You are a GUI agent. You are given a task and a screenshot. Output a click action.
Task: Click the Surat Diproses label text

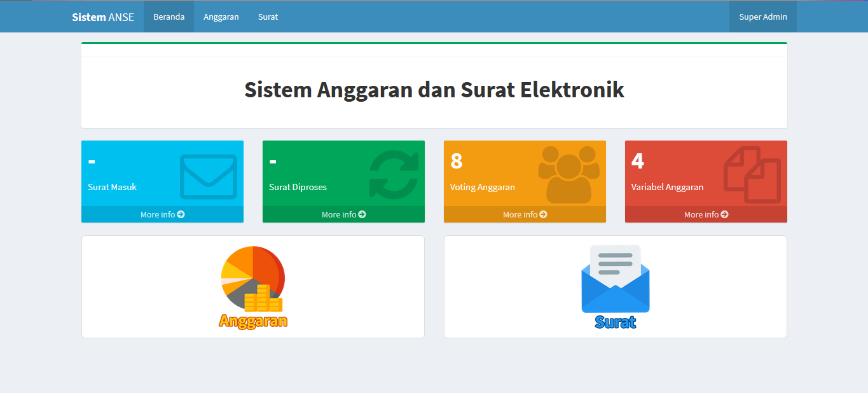[298, 187]
